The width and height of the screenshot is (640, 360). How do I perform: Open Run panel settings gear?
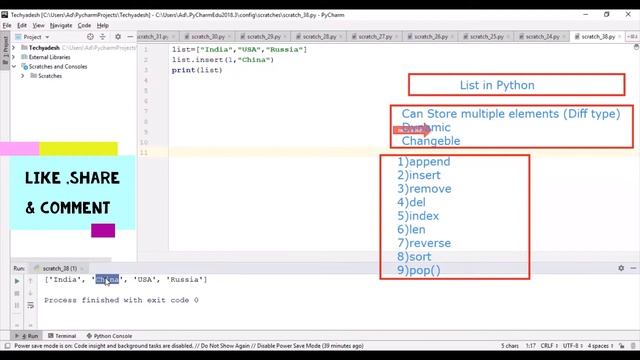coord(621,268)
